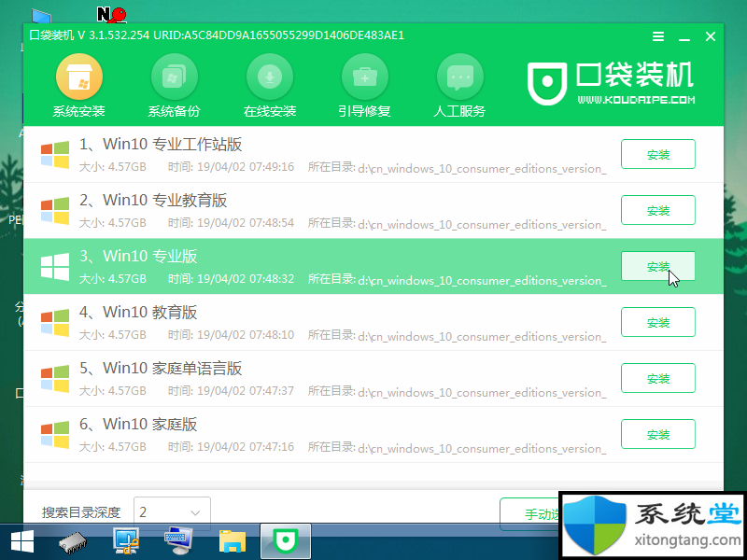Install Win10 教育版
Image resolution: width=747 pixels, height=560 pixels.
coord(658,322)
